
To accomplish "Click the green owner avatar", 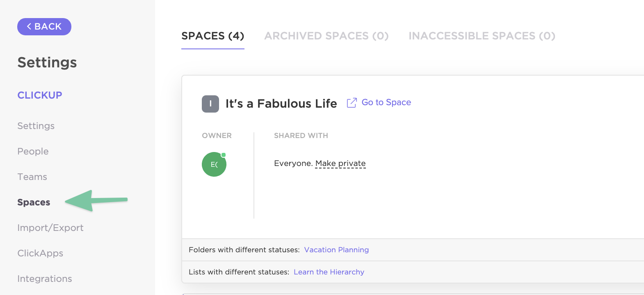I will click(214, 164).
